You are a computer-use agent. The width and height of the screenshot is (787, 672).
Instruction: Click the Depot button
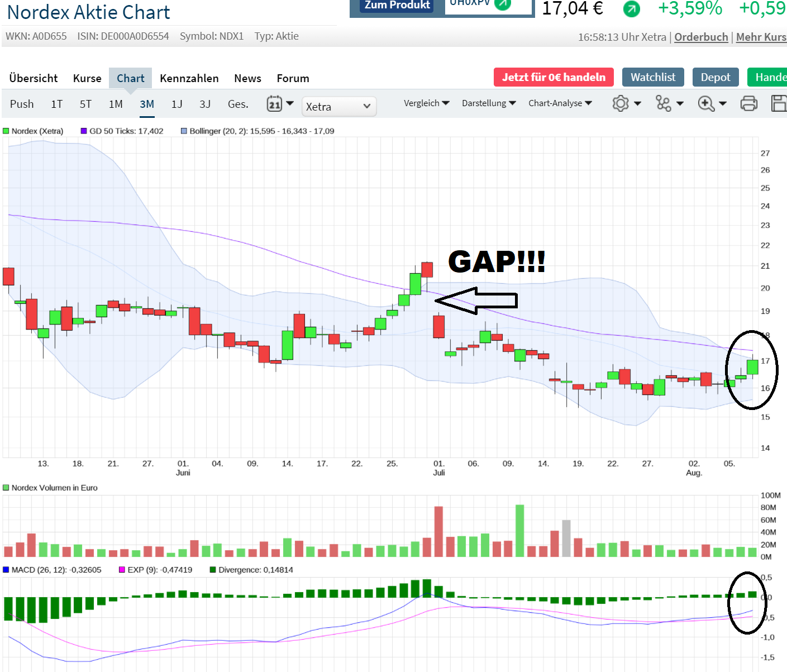[x=716, y=77]
